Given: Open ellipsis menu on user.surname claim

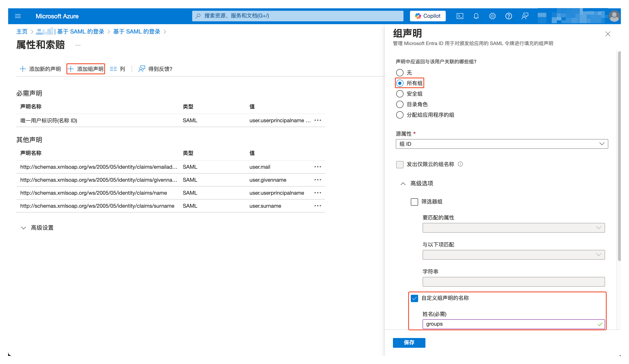Looking at the screenshot, I should (x=318, y=206).
